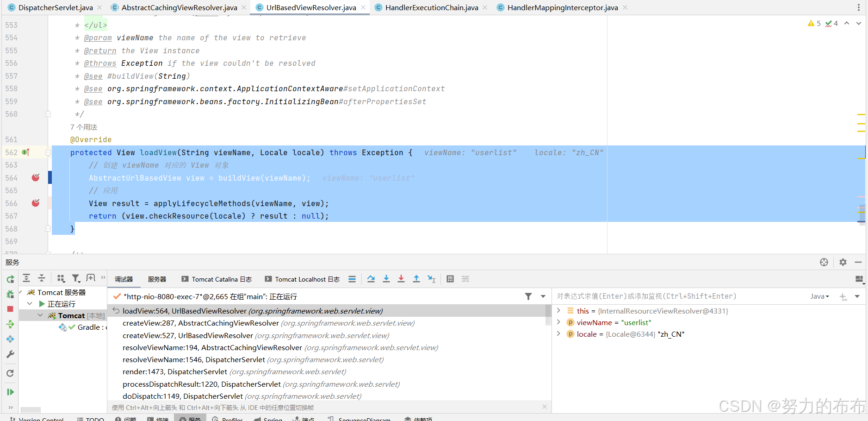Click the Trace Current Stream Chain icon
The image size is (868, 421).
click(x=465, y=279)
